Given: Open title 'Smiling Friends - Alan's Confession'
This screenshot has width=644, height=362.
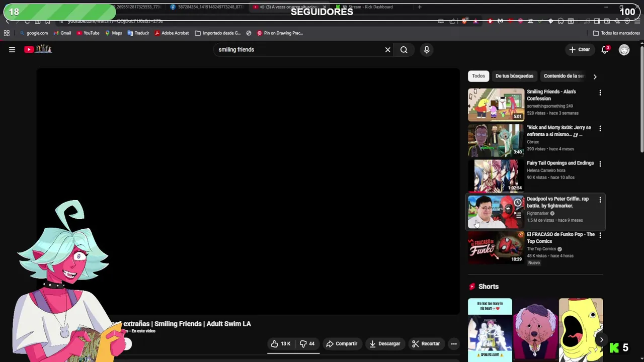Looking at the screenshot, I should click(551, 95).
